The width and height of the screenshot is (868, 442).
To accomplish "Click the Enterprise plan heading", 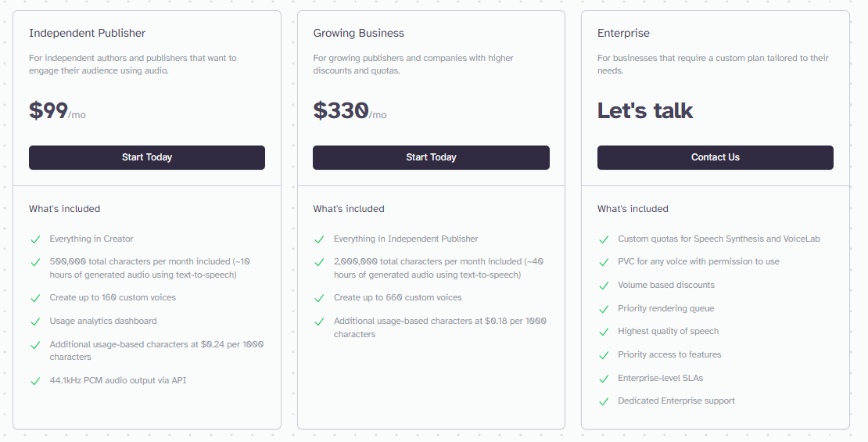I will pos(623,33).
